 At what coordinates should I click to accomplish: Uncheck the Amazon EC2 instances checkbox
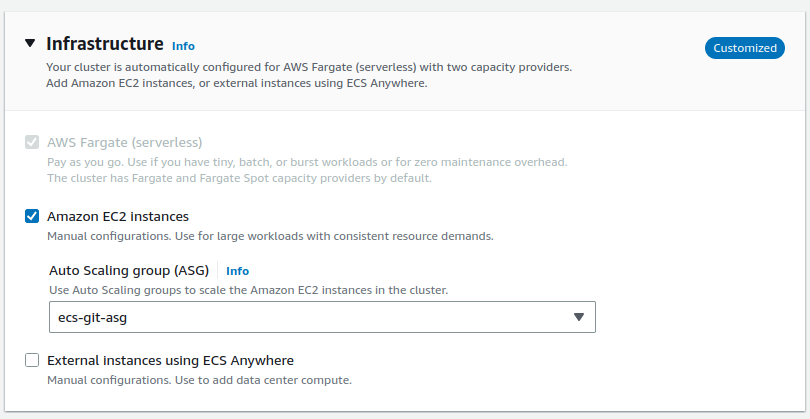(32, 216)
